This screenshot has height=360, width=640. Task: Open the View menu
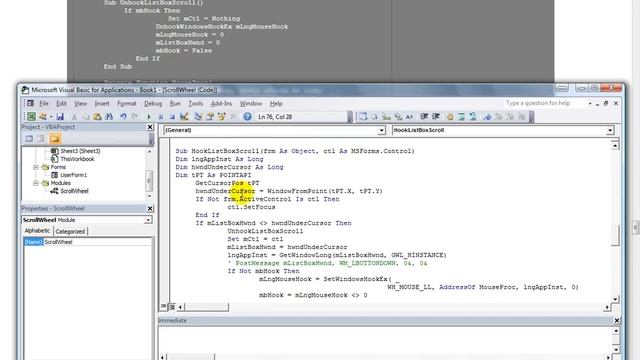click(x=80, y=104)
